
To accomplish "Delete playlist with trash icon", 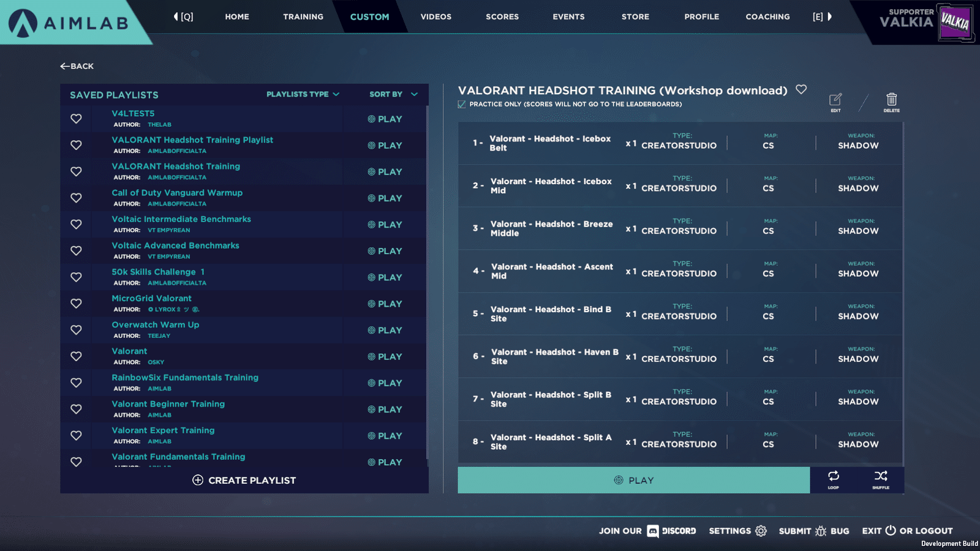I will pyautogui.click(x=892, y=102).
